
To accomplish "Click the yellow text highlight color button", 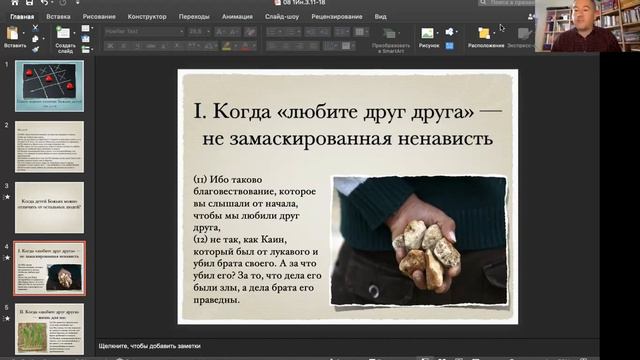I will [x=227, y=46].
